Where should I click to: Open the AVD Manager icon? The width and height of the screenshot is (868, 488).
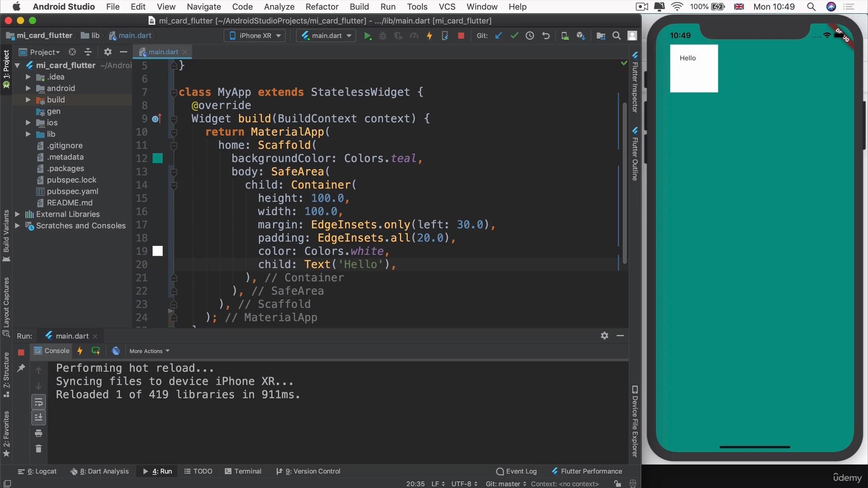[x=565, y=36]
